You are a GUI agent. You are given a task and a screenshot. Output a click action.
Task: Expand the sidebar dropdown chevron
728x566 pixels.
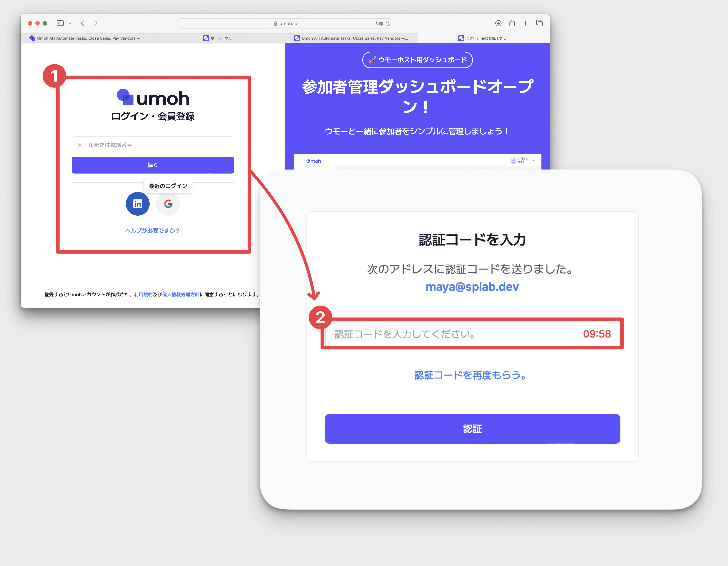click(70, 23)
